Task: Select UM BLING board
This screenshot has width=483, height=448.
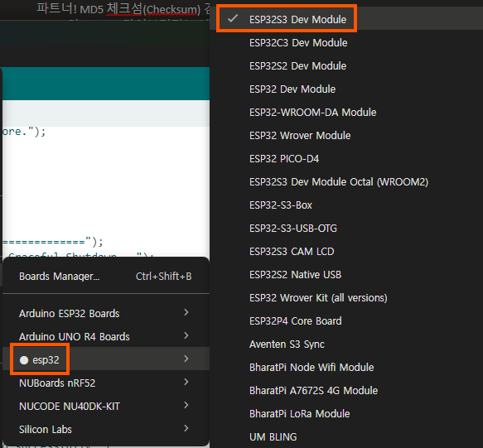Action: coord(346,437)
